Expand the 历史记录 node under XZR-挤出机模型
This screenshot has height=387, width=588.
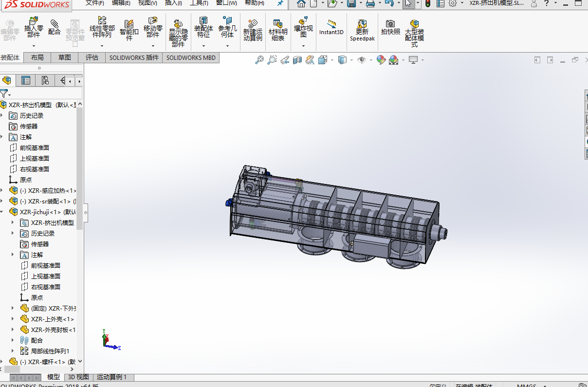[x=2, y=115]
